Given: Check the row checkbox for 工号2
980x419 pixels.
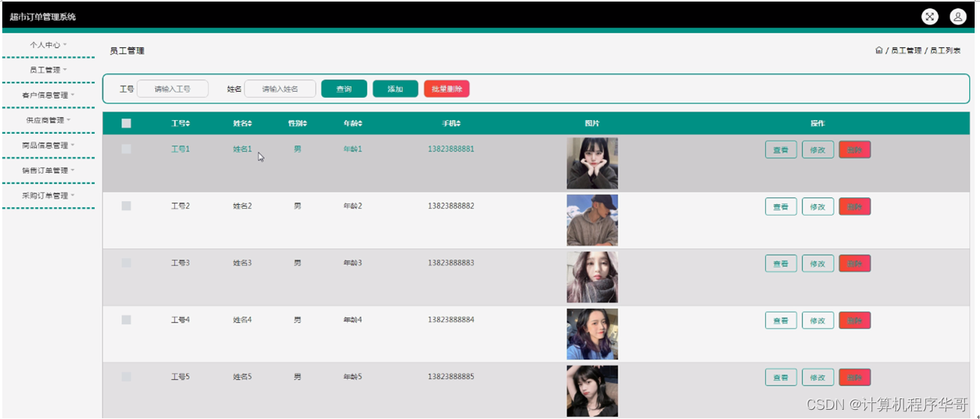Looking at the screenshot, I should click(126, 206).
